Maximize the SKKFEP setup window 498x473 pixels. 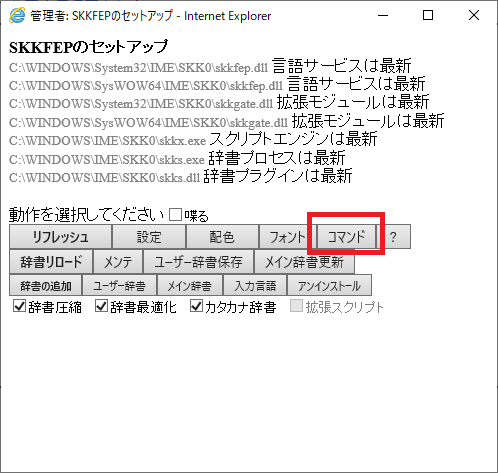point(428,15)
